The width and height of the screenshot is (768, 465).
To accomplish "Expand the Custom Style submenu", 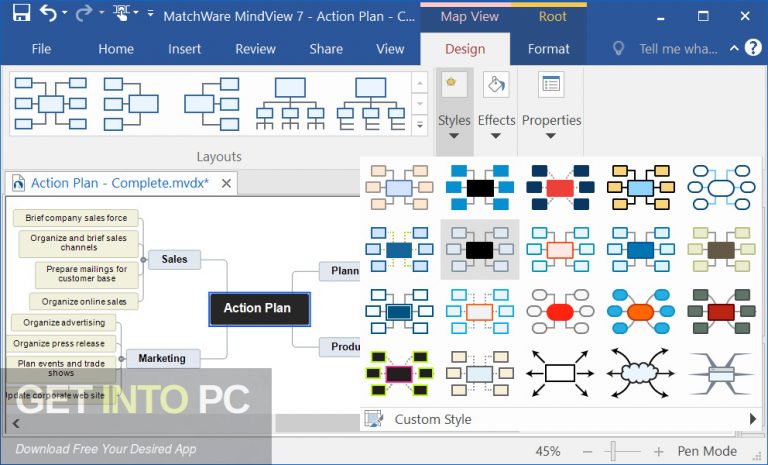I will 752,419.
